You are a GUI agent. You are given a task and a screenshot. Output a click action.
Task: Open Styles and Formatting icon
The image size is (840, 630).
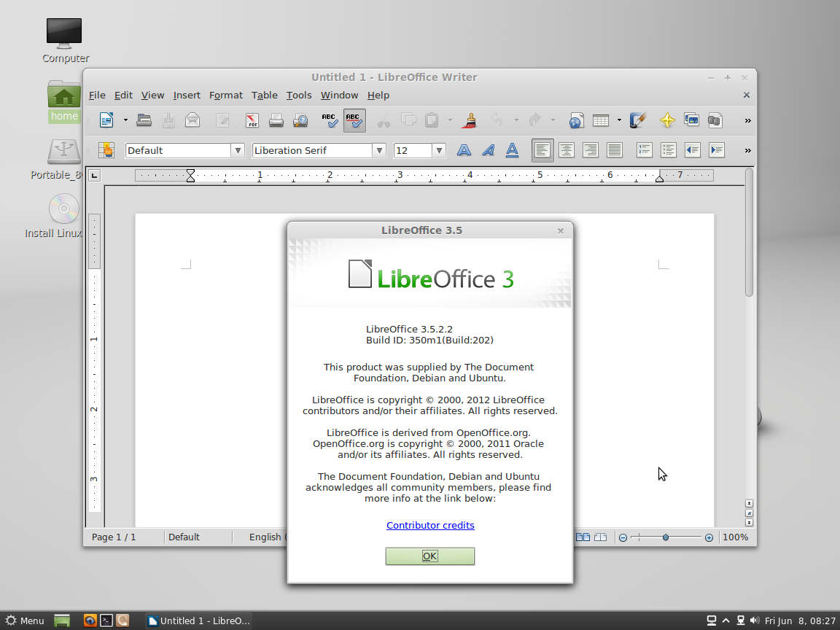pyautogui.click(x=106, y=150)
